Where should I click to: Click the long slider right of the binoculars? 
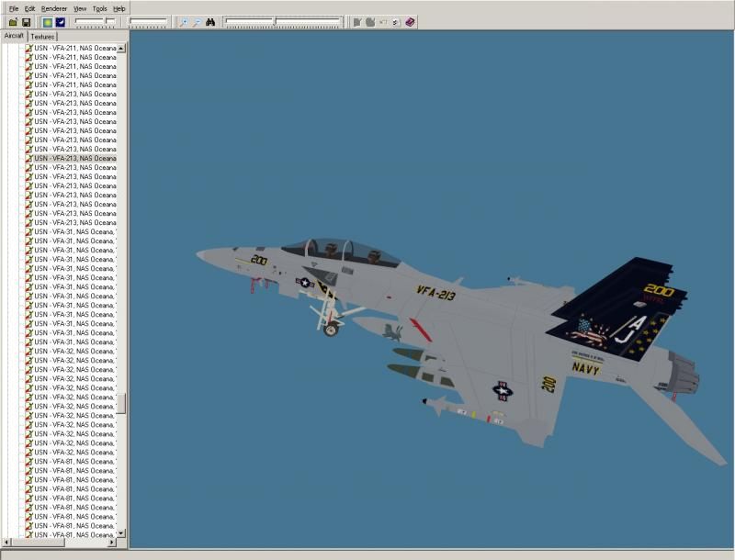pos(283,21)
